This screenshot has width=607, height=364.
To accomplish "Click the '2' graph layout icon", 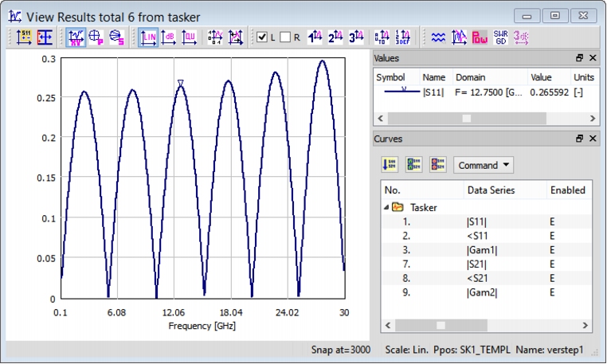I will pyautogui.click(x=335, y=37).
